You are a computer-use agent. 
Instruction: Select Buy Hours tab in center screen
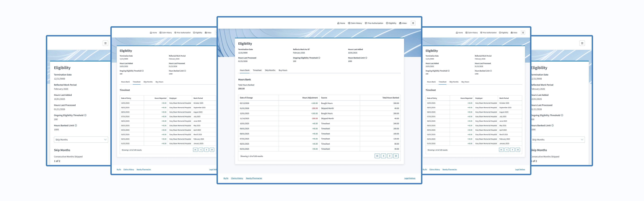(x=283, y=71)
